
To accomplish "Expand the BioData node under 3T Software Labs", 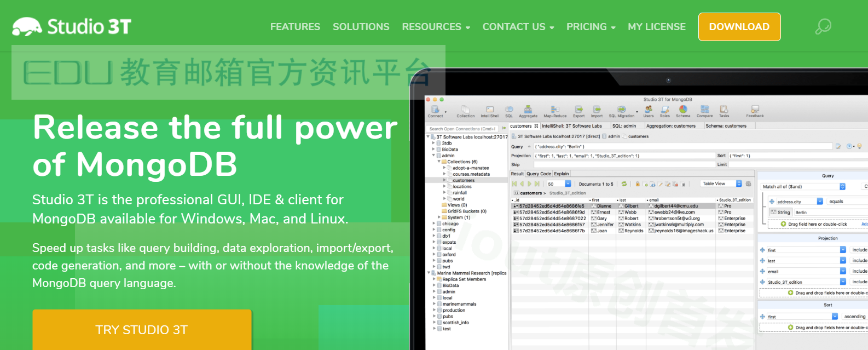I will pos(433,149).
